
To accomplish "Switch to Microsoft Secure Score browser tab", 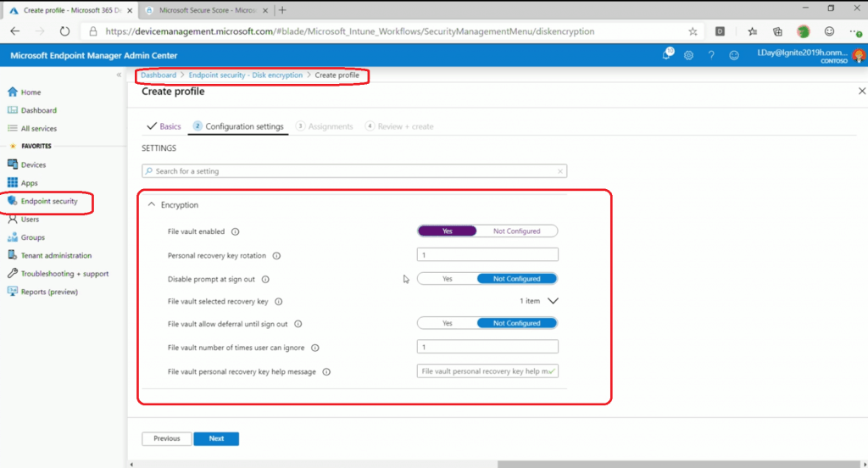I will click(208, 10).
